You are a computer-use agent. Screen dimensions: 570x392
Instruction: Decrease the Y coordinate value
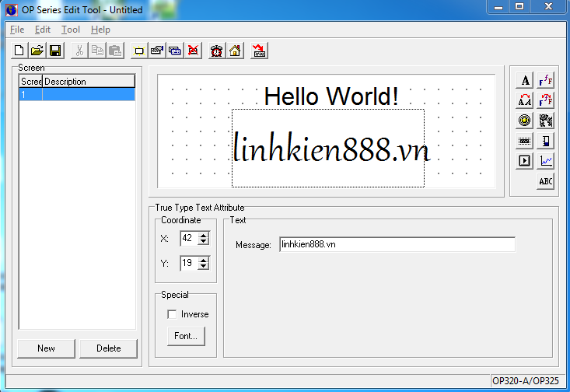click(204, 267)
